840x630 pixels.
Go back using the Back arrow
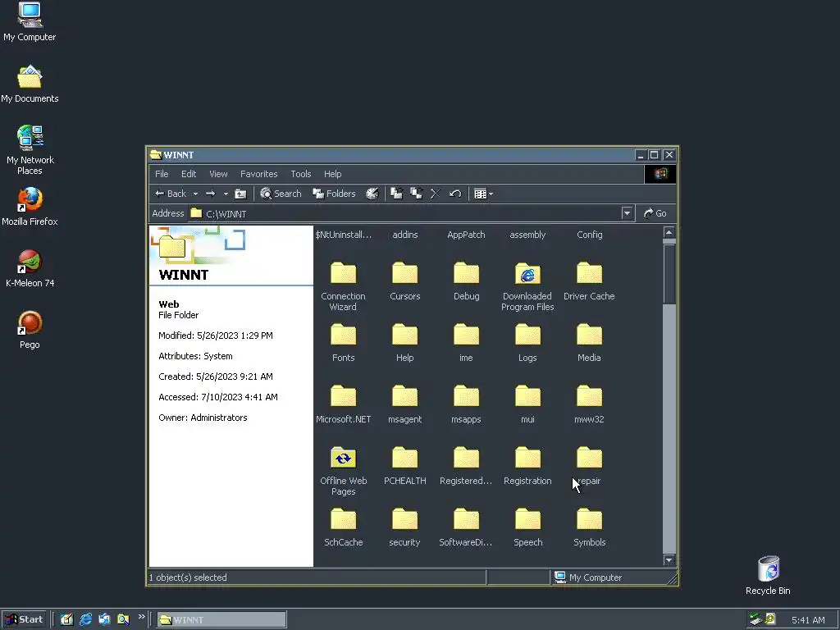171,194
